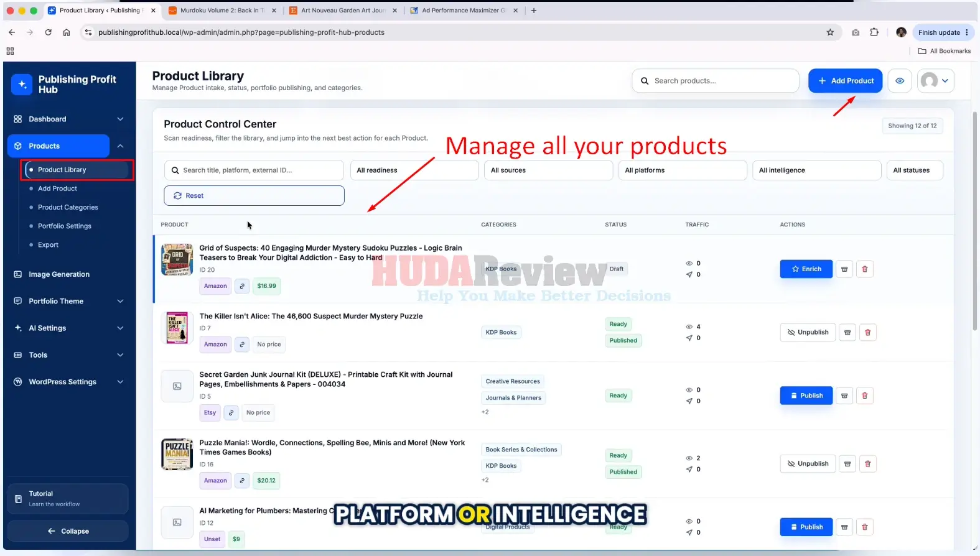Open the browser extensions puzzle icon
Image resolution: width=980 pixels, height=556 pixels.
874,32
